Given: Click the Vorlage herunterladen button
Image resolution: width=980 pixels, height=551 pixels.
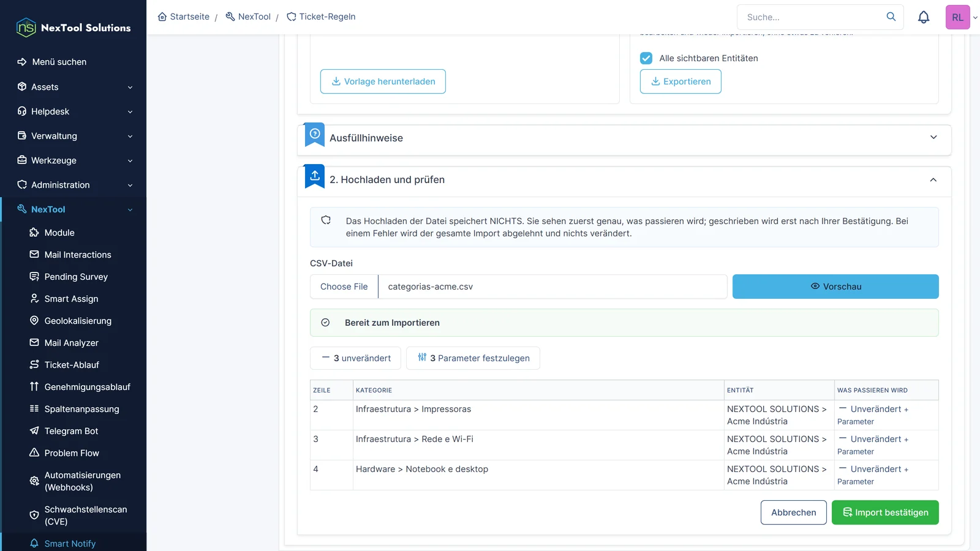Looking at the screenshot, I should point(383,81).
